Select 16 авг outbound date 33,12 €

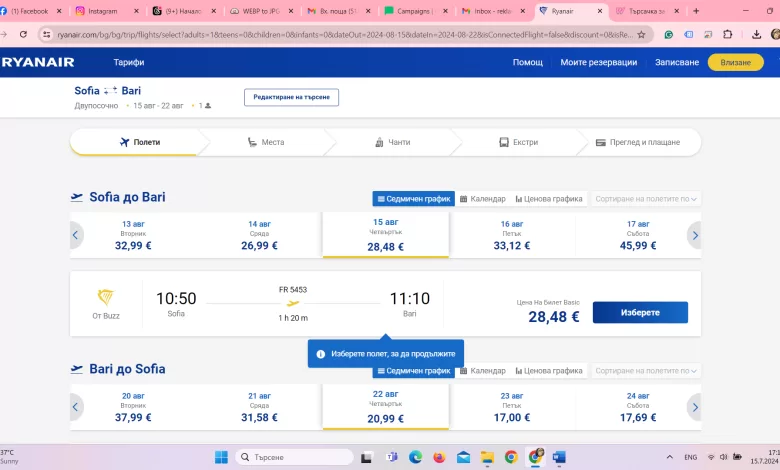coord(512,235)
